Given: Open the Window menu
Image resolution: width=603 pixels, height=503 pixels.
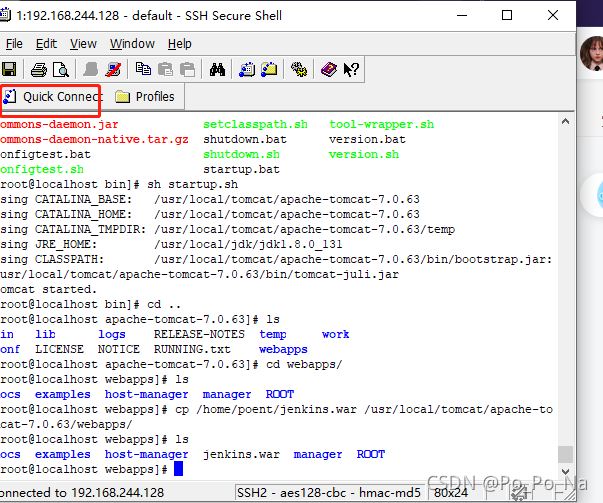Looking at the screenshot, I should (x=132, y=44).
